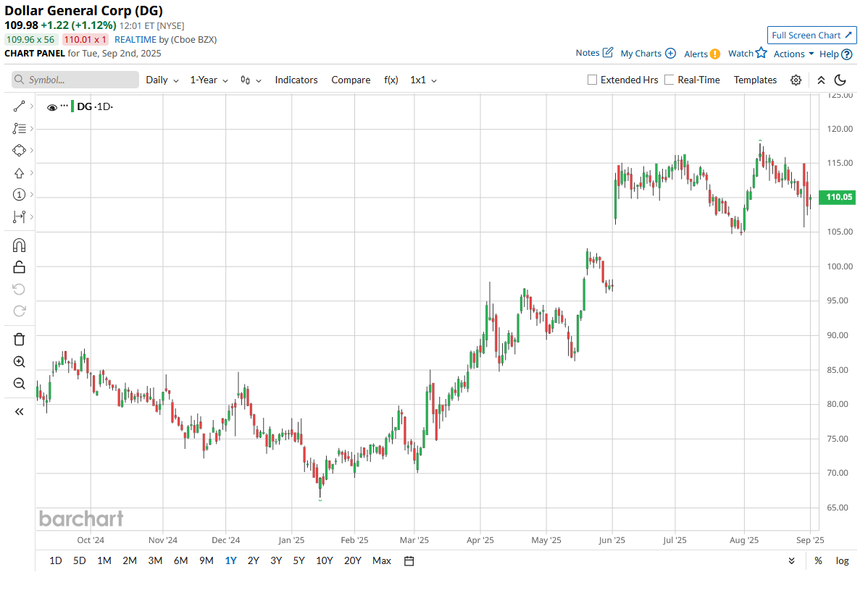
Task: Toggle log scale mode
Action: coord(842,561)
